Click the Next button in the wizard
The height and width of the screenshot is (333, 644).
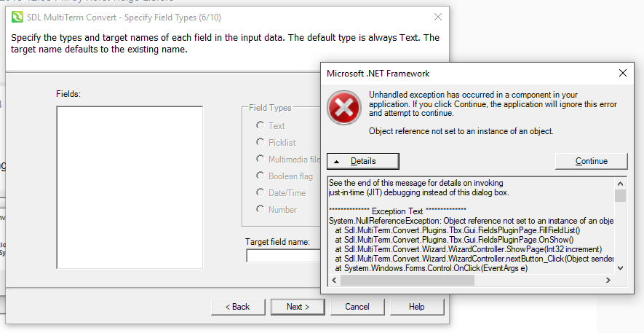pos(297,307)
